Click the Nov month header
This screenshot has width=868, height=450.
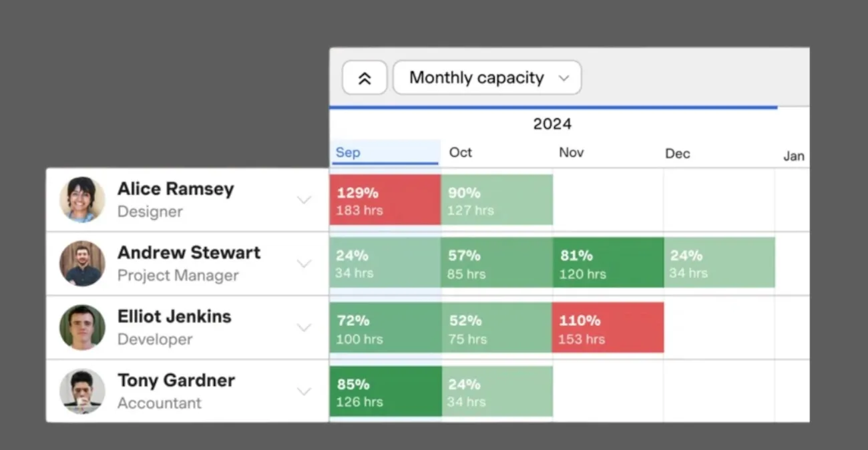click(x=571, y=152)
